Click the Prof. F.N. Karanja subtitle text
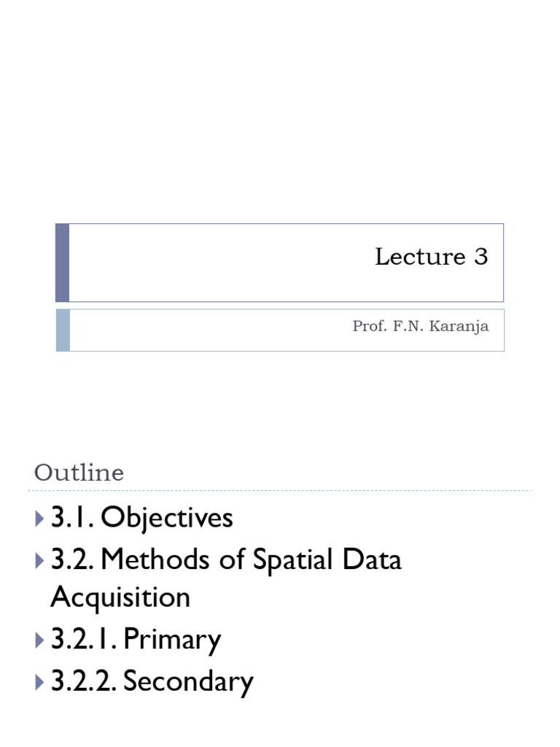Image resolution: width=560 pixels, height=747 pixels. (x=420, y=326)
